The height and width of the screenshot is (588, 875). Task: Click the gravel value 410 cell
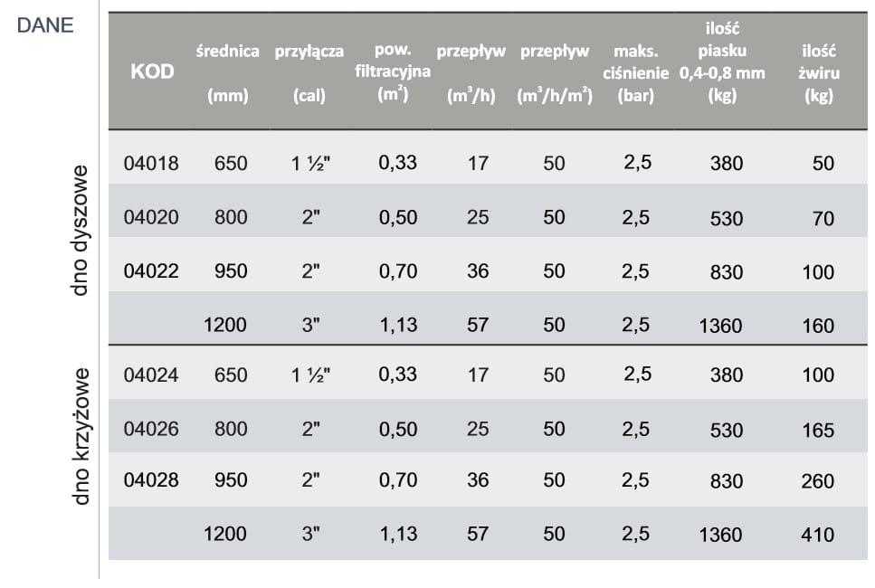tap(818, 535)
